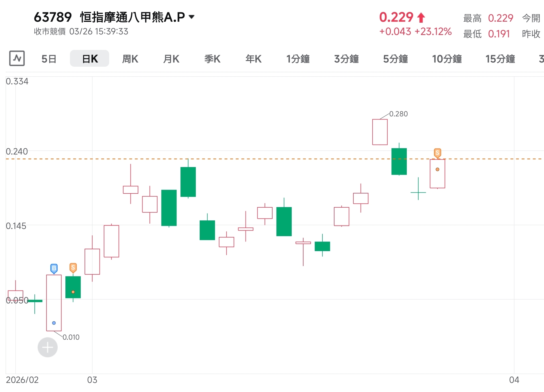Enable the 年K yearly view
Screen dimensions: 544x392
pyautogui.click(x=253, y=59)
